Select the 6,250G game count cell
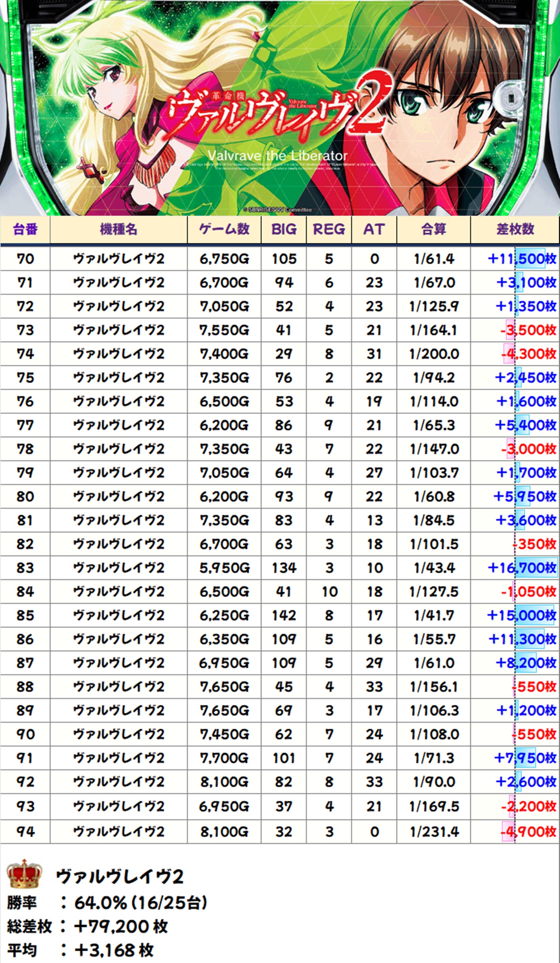This screenshot has height=963, width=560. point(224,615)
